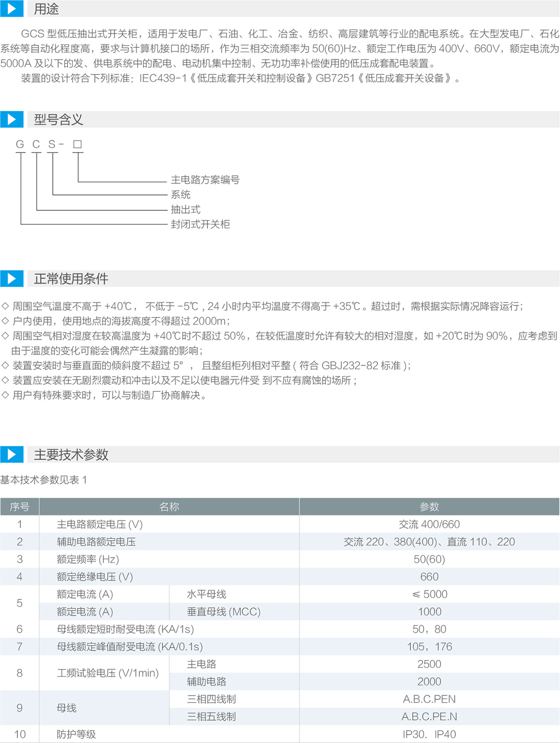Click the empty square box after GCS-
The image size is (560, 743).
(x=77, y=145)
